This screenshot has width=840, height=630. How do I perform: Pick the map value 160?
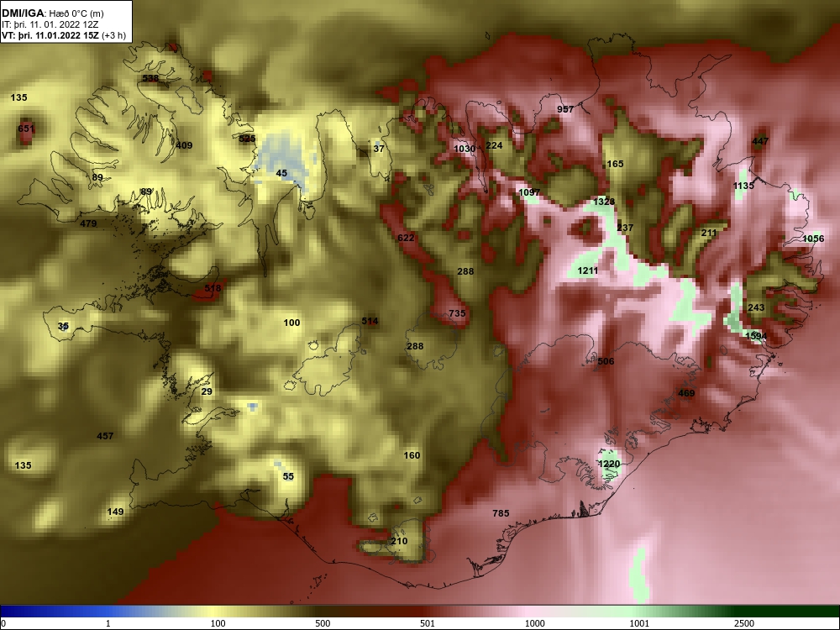412,455
